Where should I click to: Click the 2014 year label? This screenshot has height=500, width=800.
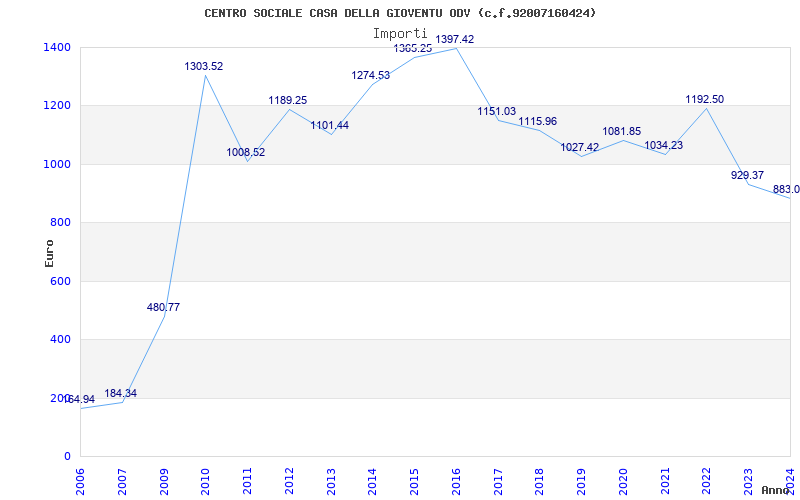click(x=372, y=482)
